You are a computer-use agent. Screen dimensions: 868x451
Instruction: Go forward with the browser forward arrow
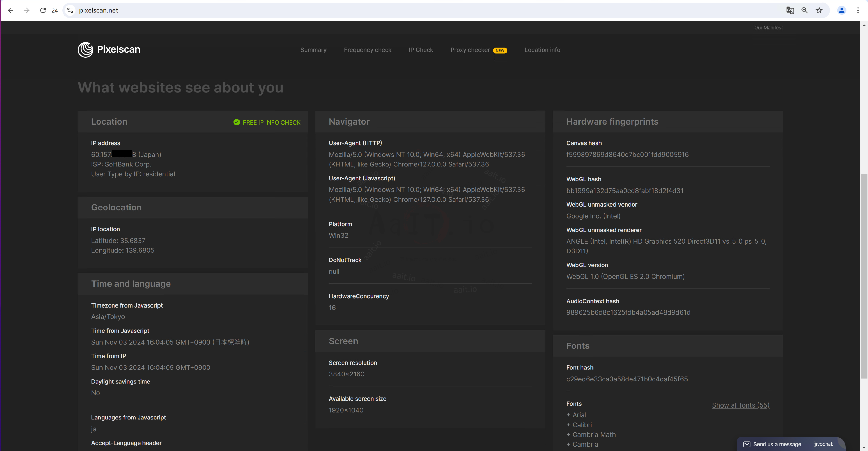(x=27, y=10)
